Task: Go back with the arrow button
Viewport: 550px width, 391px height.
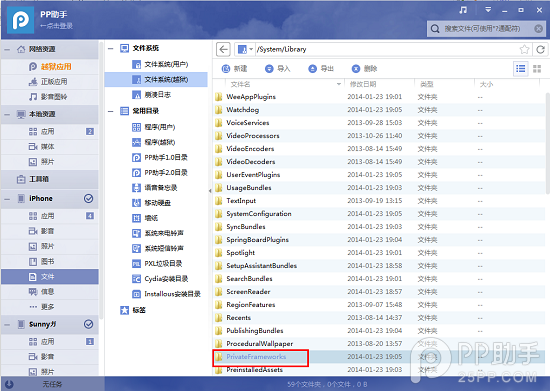Action: (x=223, y=49)
